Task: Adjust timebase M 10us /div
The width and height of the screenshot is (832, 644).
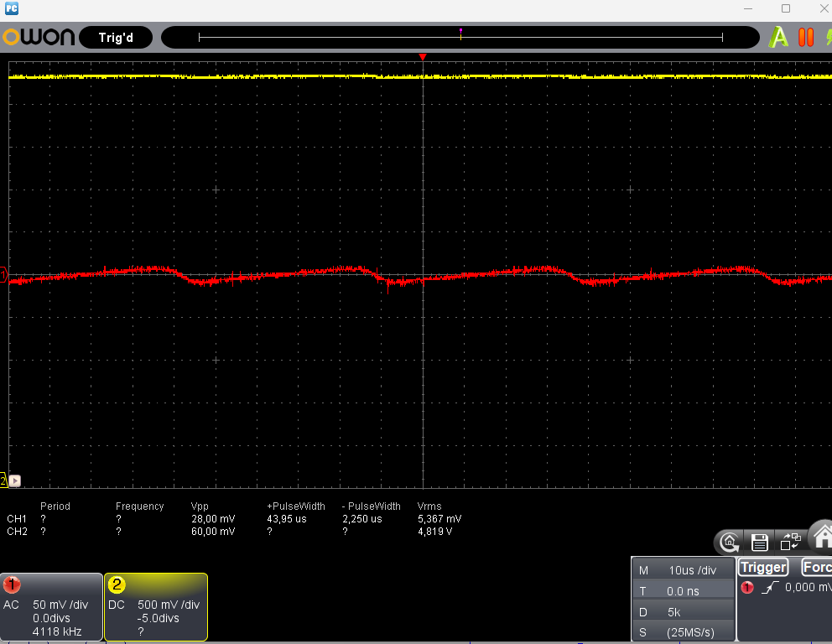Action: tap(684, 570)
